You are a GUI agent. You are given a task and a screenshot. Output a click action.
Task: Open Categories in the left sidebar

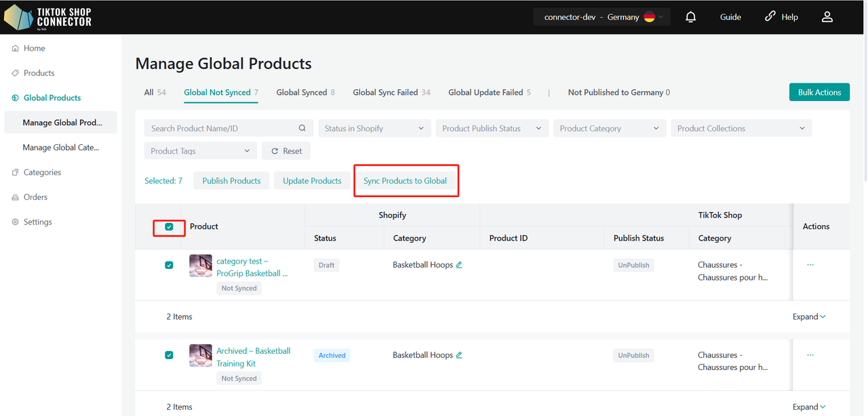pyautogui.click(x=42, y=172)
